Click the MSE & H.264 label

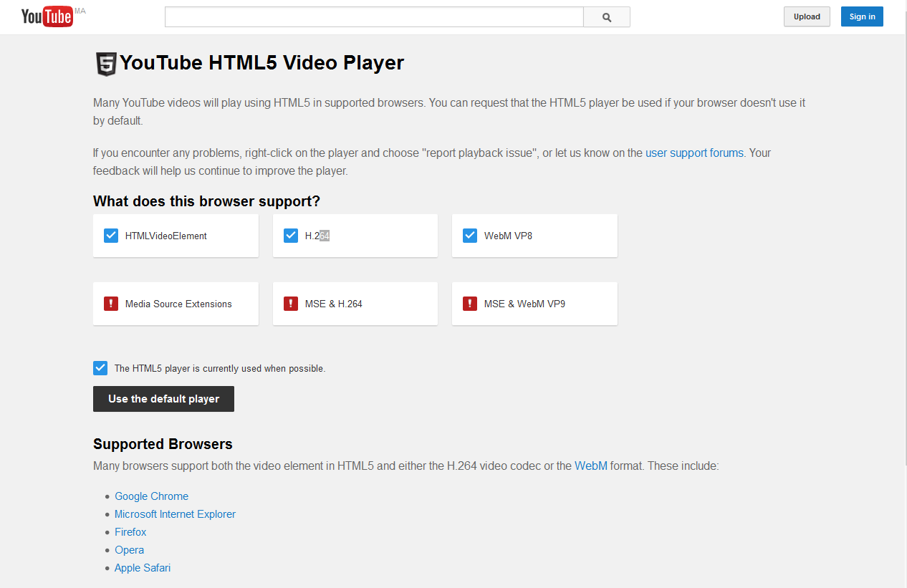[334, 304]
